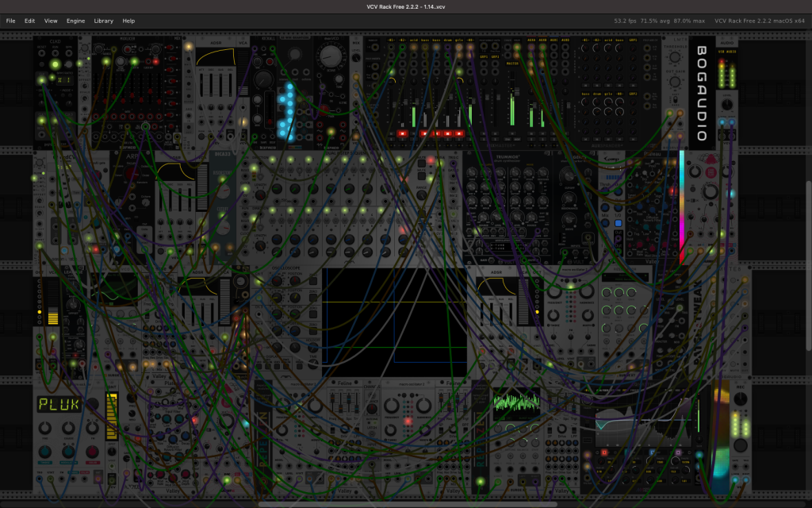812x508 pixels.
Task: Open the Engine menu
Action: pos(75,21)
